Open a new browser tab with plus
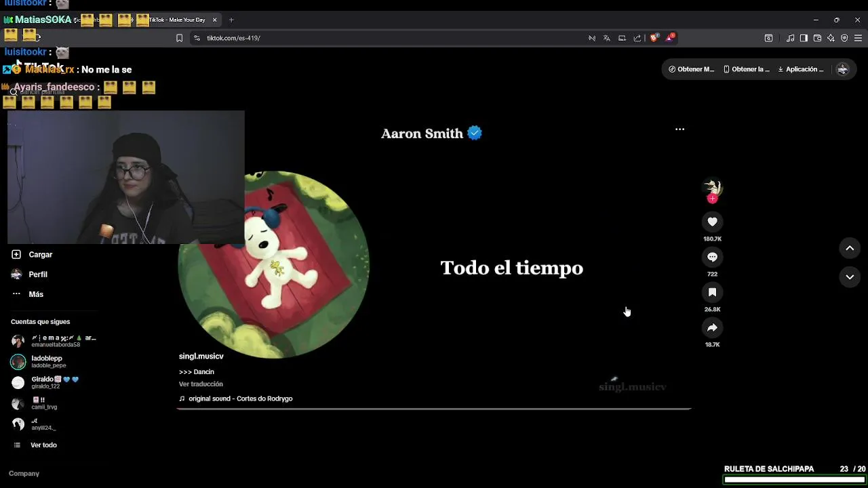Image resolution: width=868 pixels, height=488 pixels. 231,20
